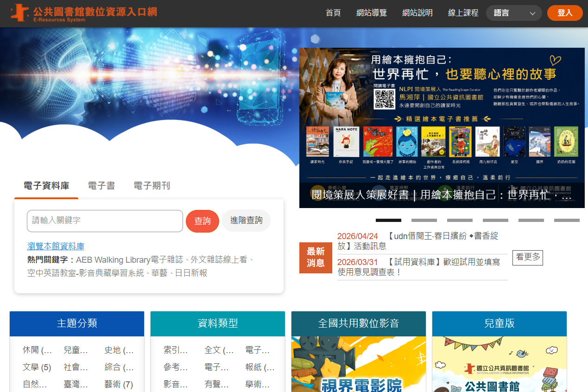Open the 藝術 (7) subject category

coord(119,385)
